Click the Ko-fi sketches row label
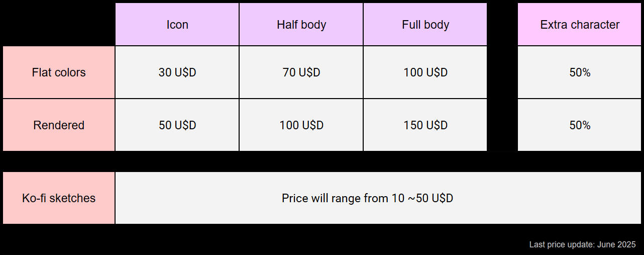The width and height of the screenshot is (644, 255). [x=59, y=198]
